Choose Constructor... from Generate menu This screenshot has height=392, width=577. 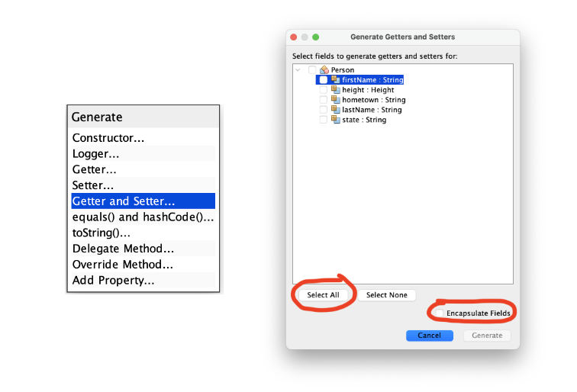point(143,137)
